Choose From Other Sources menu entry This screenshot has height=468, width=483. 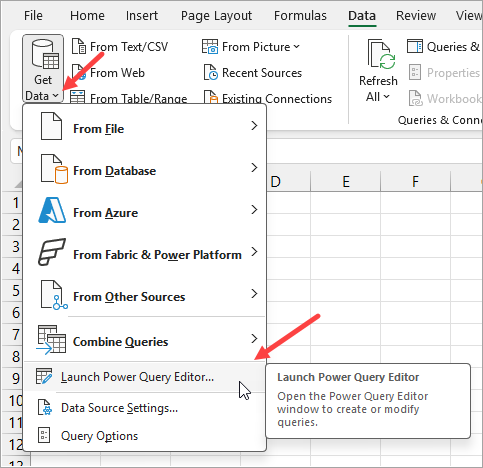pos(145,295)
